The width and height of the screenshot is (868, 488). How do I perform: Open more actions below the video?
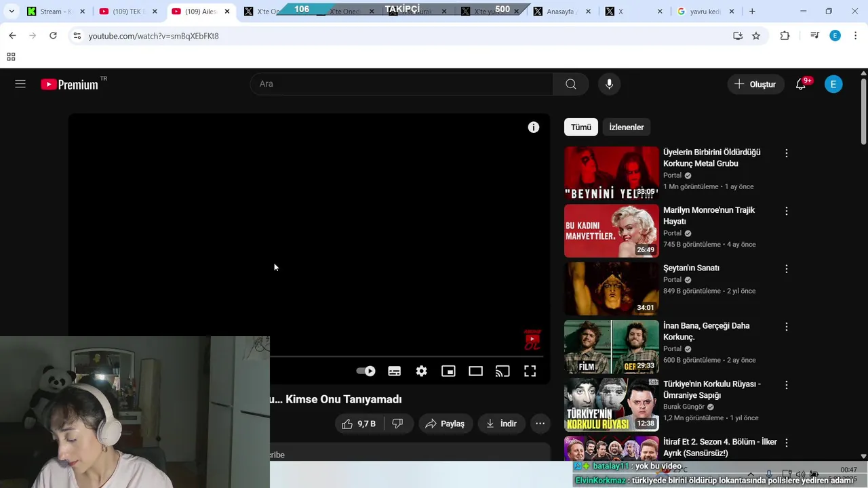[x=540, y=424]
